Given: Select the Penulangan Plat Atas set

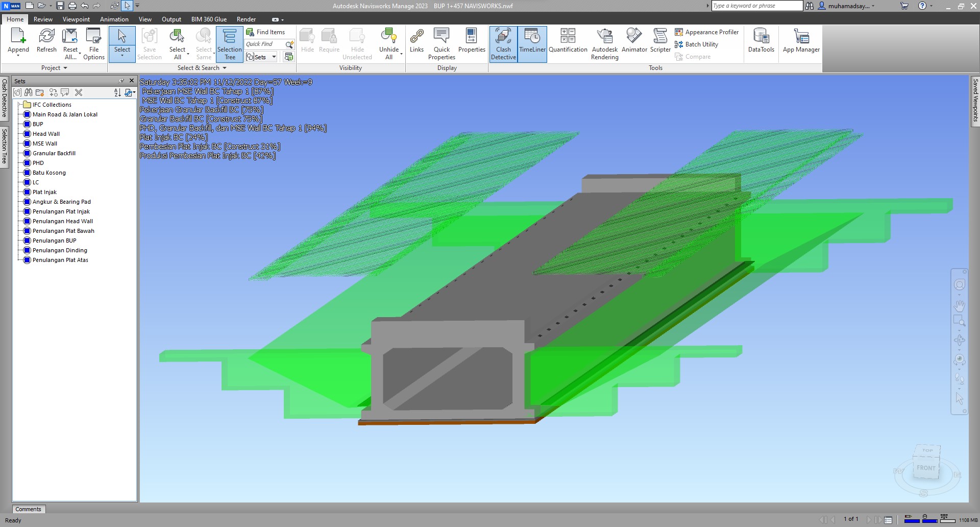Looking at the screenshot, I should point(60,260).
